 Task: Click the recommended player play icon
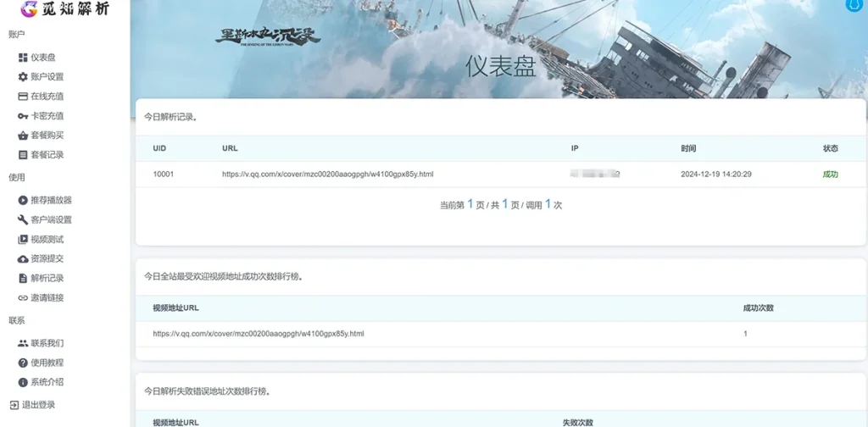click(23, 201)
